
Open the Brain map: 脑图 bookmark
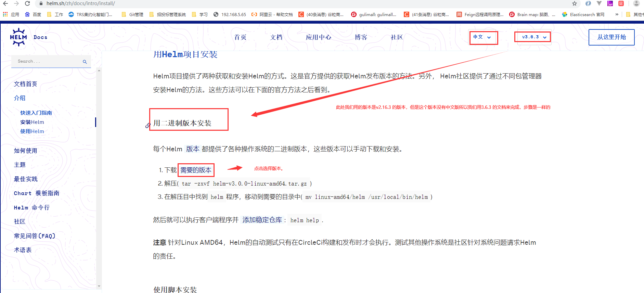tap(532, 14)
